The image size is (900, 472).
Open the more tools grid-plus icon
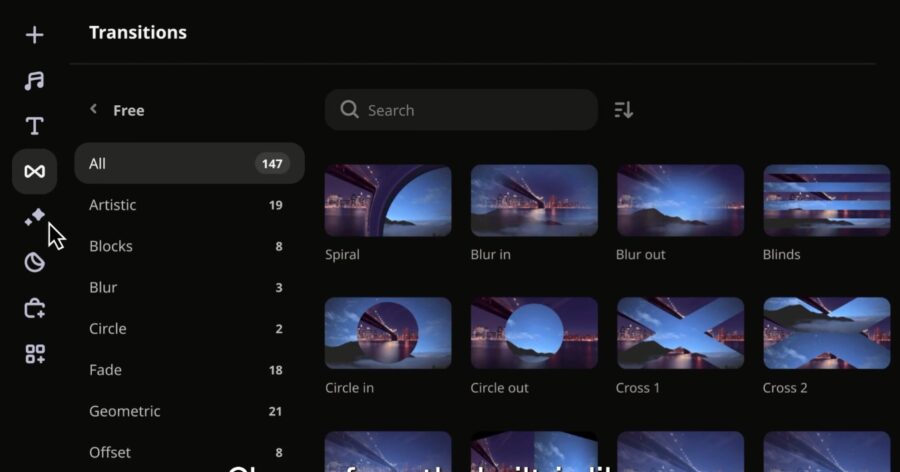point(34,354)
